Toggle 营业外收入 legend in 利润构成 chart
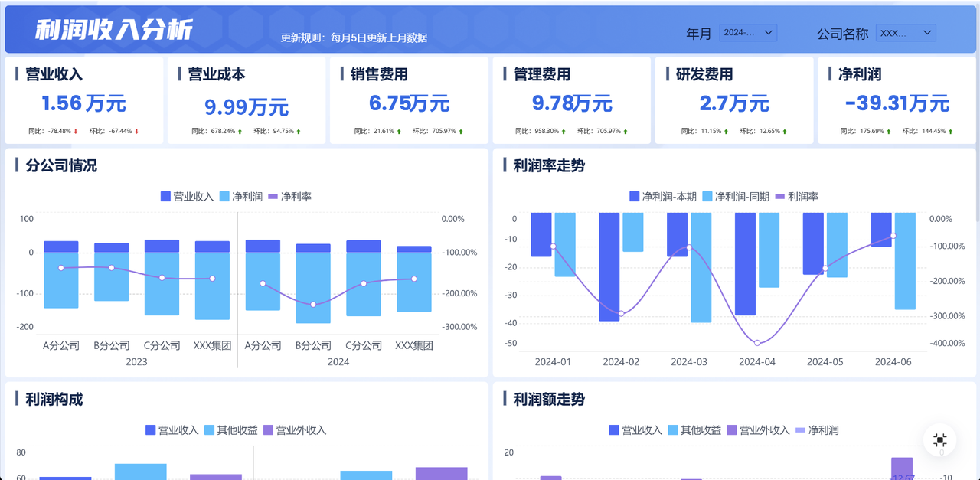The width and height of the screenshot is (980, 480). 295,430
